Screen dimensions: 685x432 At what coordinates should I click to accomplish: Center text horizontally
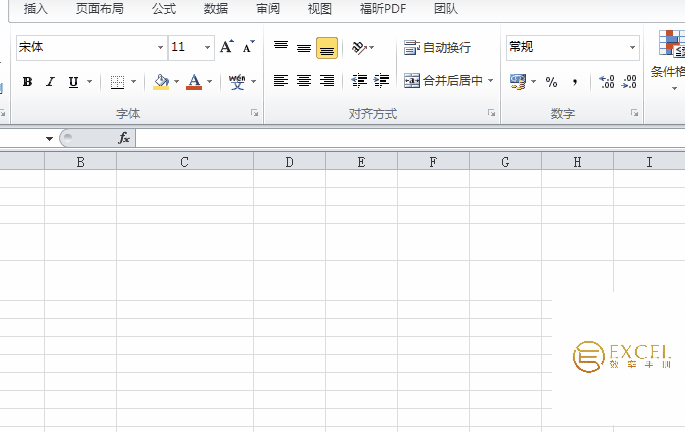pyautogui.click(x=304, y=81)
